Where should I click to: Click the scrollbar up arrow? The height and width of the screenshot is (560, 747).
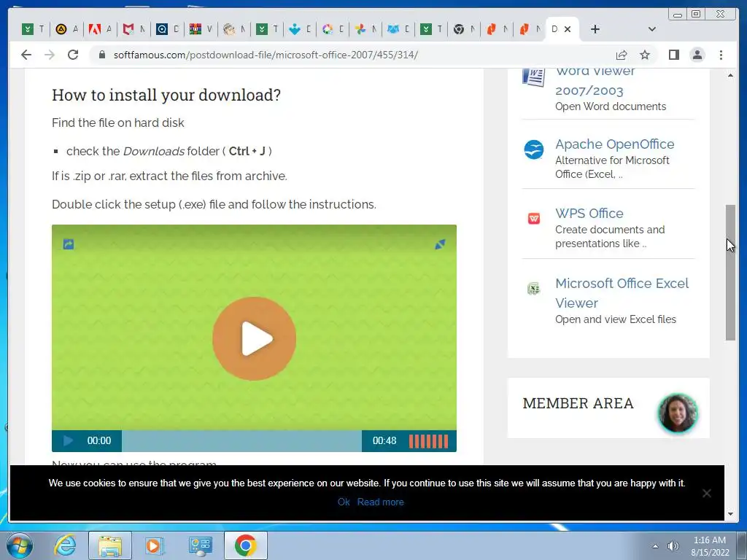730,76
